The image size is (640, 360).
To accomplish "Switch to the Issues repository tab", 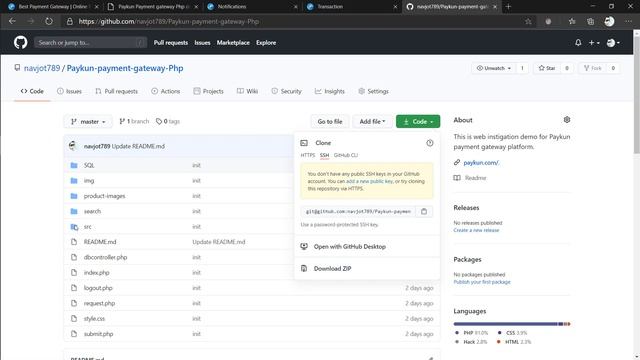I will pyautogui.click(x=69, y=91).
